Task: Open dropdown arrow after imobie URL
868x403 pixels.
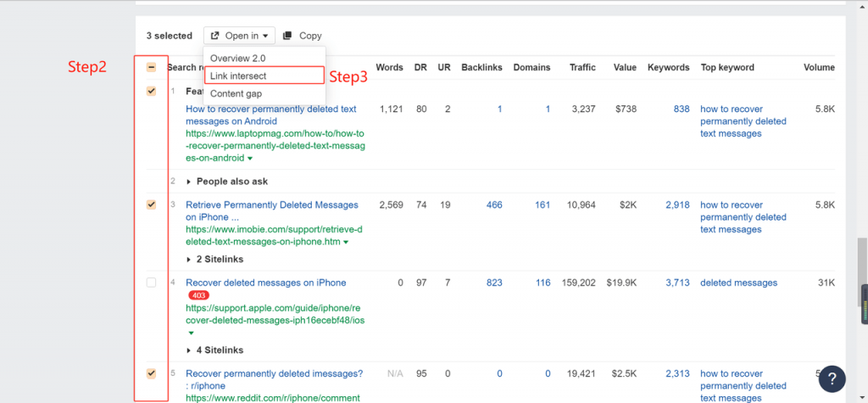Action: tap(346, 243)
